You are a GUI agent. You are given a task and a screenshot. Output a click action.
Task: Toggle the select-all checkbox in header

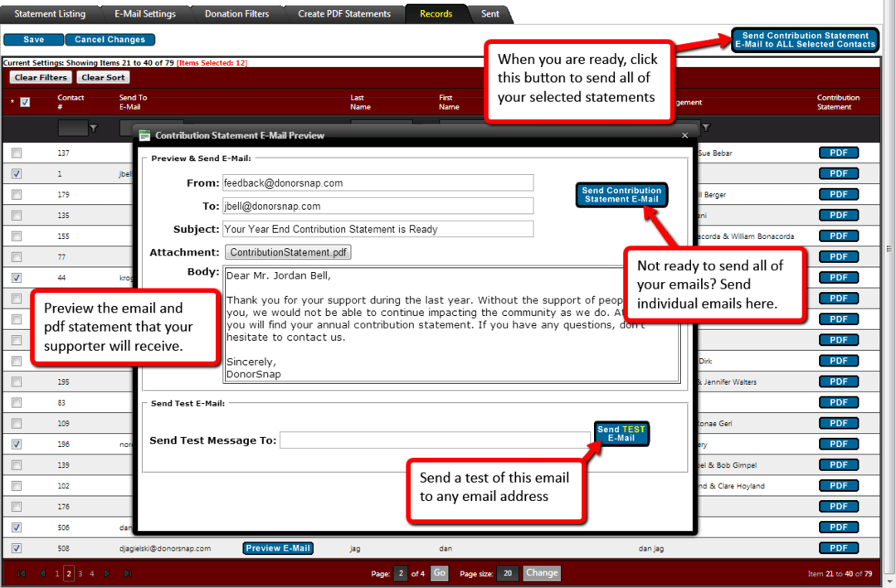[25, 102]
